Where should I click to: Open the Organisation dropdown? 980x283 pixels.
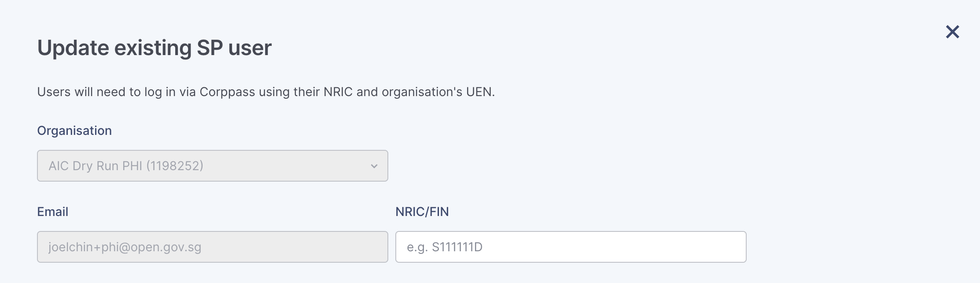pos(212,166)
